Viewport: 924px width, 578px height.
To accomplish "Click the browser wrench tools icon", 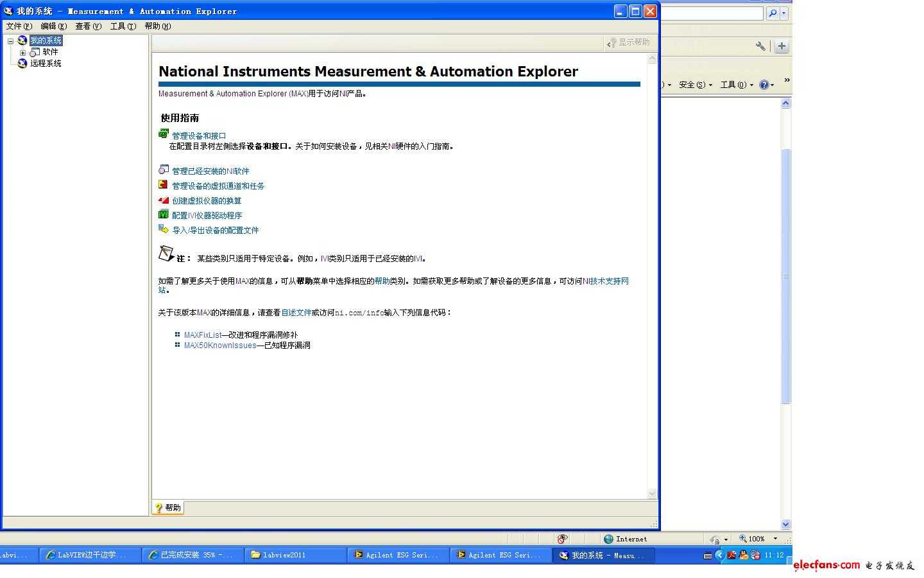I will 760,46.
